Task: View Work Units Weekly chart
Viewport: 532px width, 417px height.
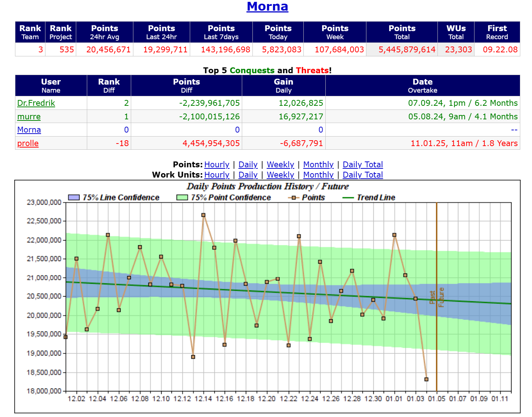Action: tap(280, 175)
